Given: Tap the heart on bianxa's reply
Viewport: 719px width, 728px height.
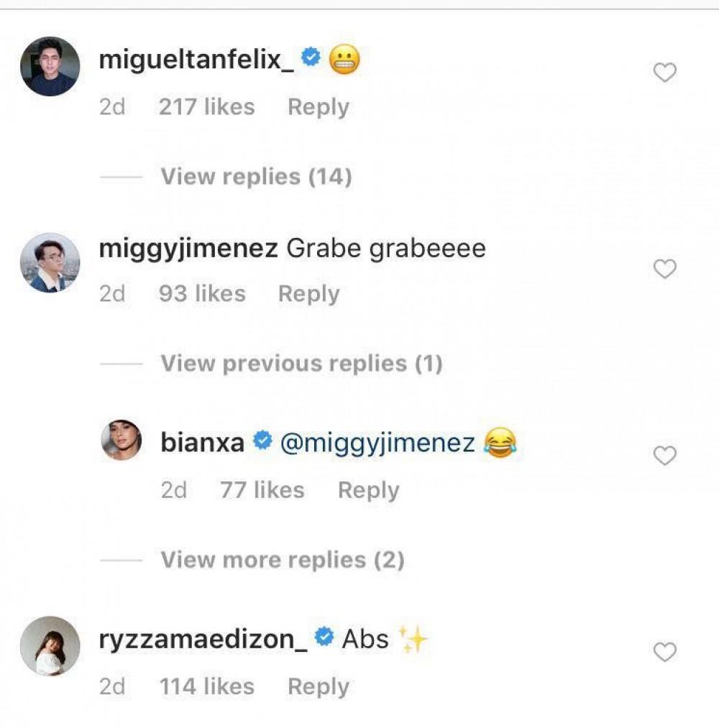Looking at the screenshot, I should coord(665,456).
